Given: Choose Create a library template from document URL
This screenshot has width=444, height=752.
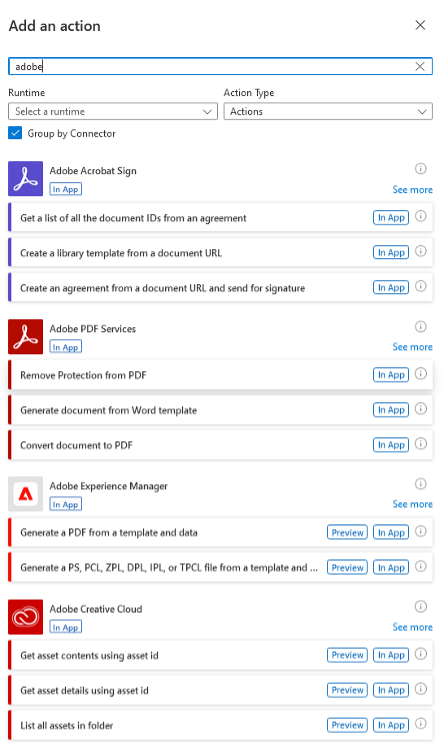Looking at the screenshot, I should [221, 253].
